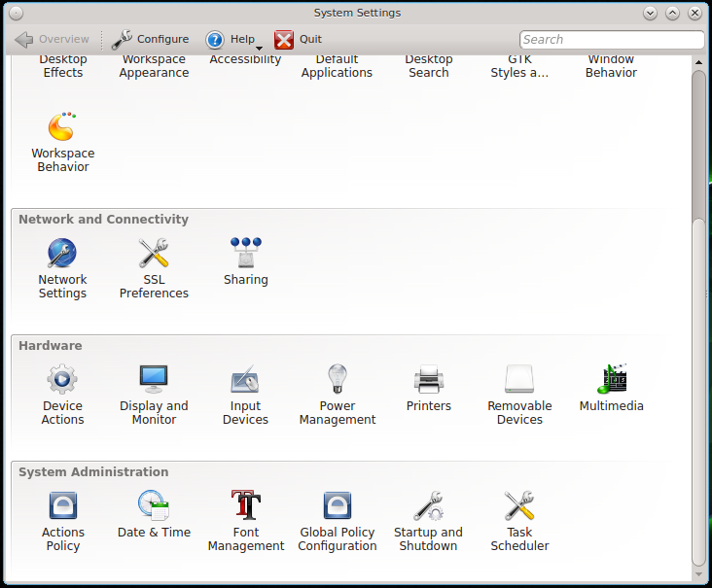Open the window menu button in title bar

pos(16,14)
